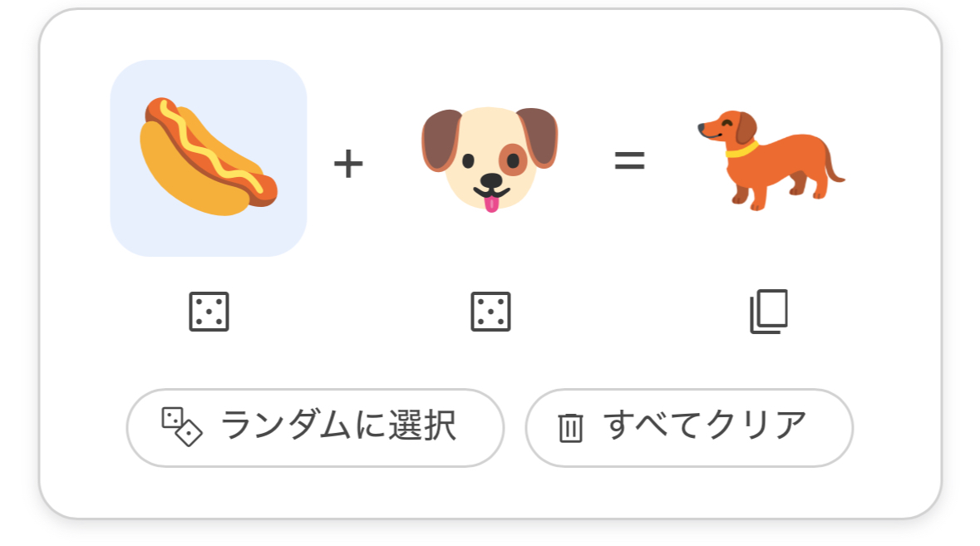Select the dog face emoji slot
This screenshot has width=980, height=546.
[x=490, y=160]
